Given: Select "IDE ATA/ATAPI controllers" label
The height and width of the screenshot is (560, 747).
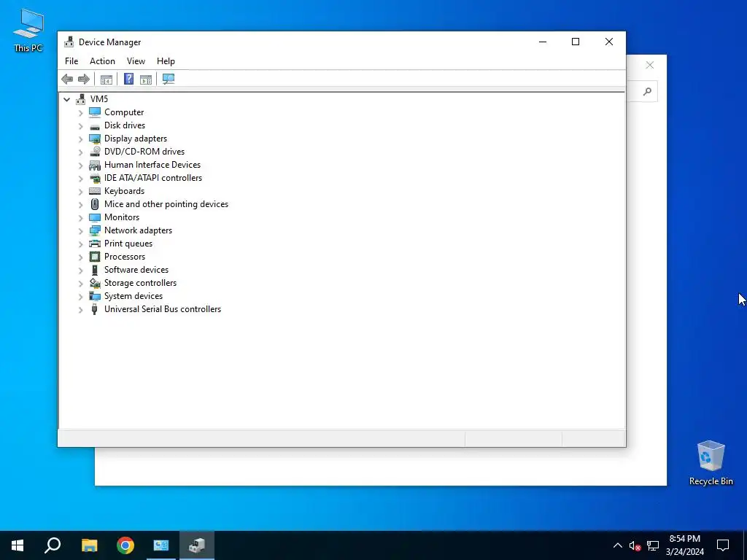Looking at the screenshot, I should (x=153, y=178).
